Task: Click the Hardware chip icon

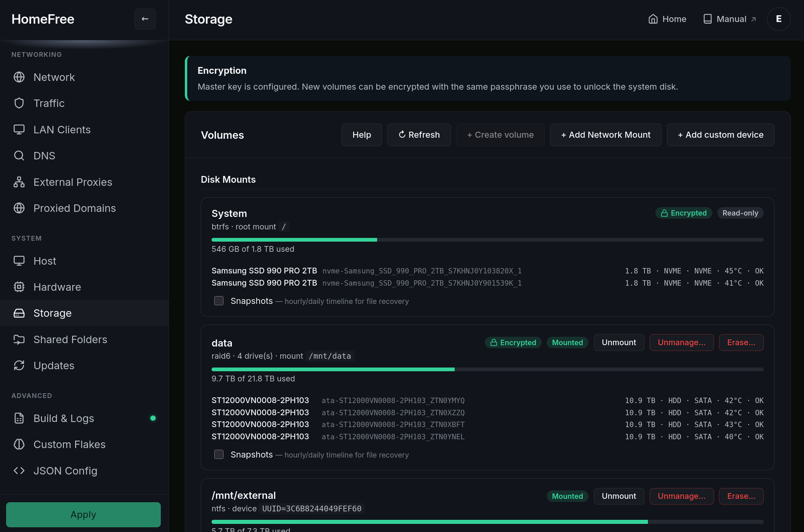Action: click(x=19, y=287)
